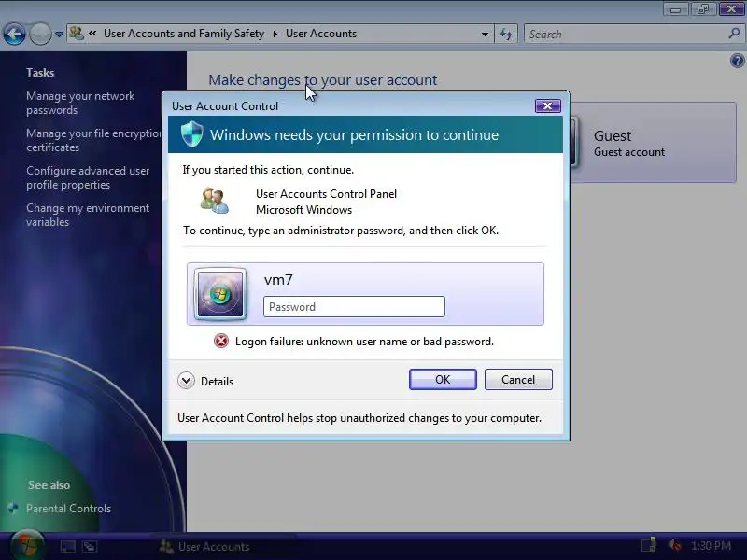Open the recent pages dropdown arrow
Image resolution: width=747 pixels, height=560 pixels.
(x=59, y=35)
